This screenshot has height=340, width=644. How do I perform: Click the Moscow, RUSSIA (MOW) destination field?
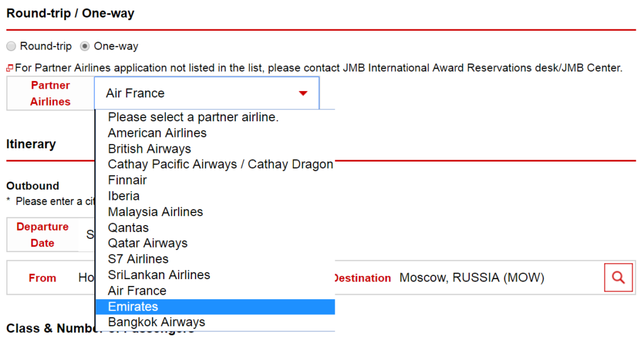[x=472, y=278]
